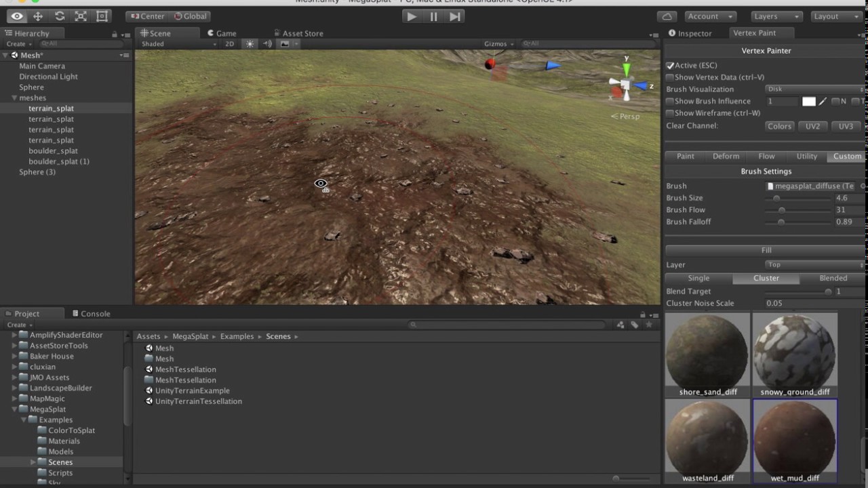Select the snowy_ground_diff texture thumbnail
868x488 pixels.
click(x=795, y=352)
